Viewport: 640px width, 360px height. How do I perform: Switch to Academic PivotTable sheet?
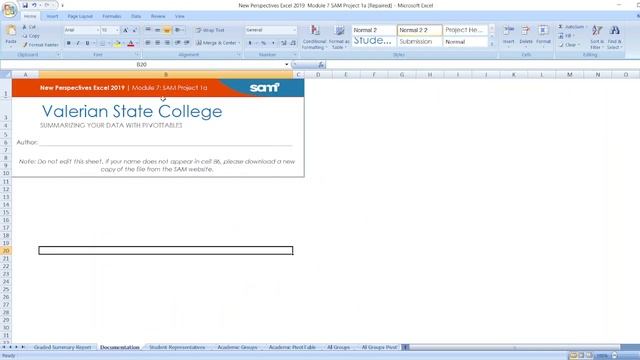coord(292,347)
